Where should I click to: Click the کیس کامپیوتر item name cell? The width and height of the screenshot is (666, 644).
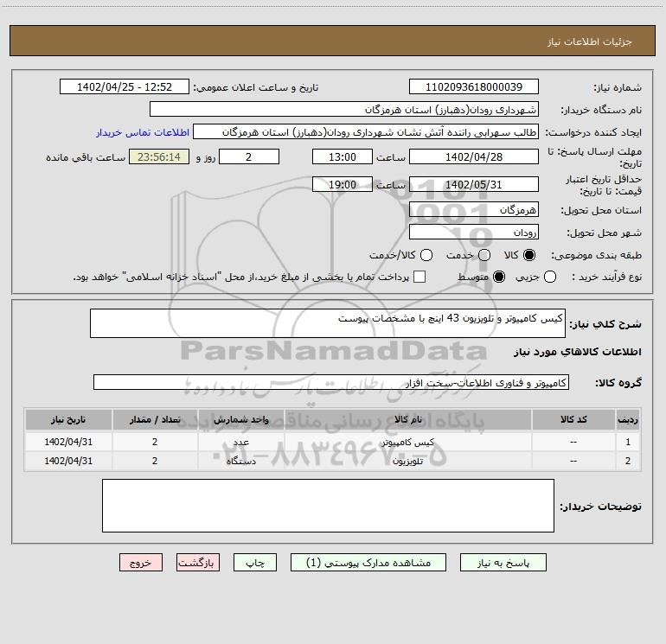click(407, 442)
